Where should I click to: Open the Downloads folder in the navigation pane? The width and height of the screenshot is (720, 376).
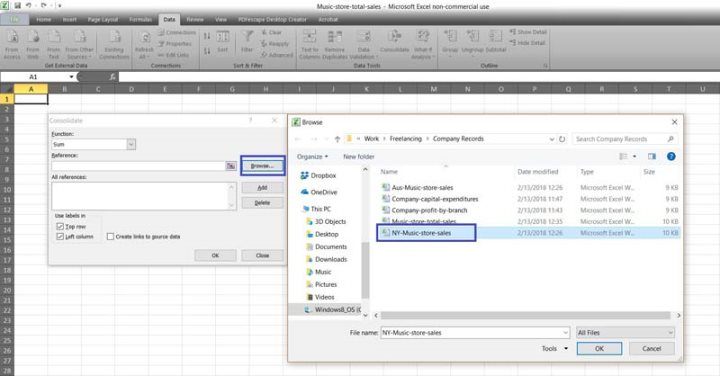pyautogui.click(x=326, y=259)
